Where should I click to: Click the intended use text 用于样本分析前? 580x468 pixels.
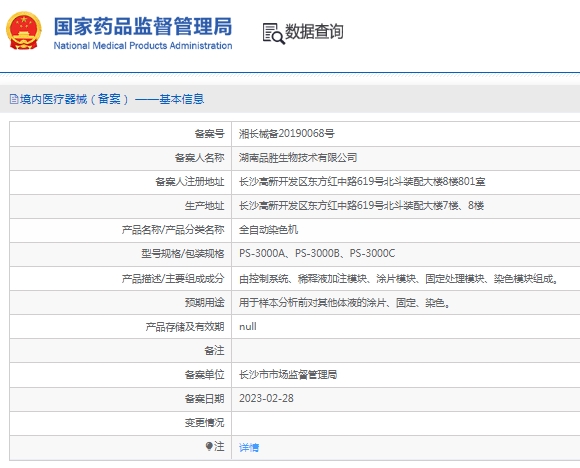pos(344,303)
